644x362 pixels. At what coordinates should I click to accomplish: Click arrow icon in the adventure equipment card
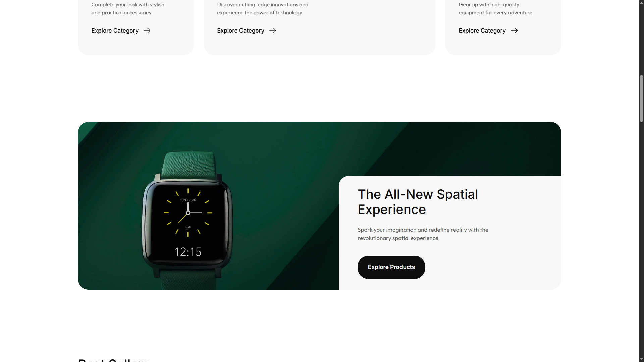(514, 31)
